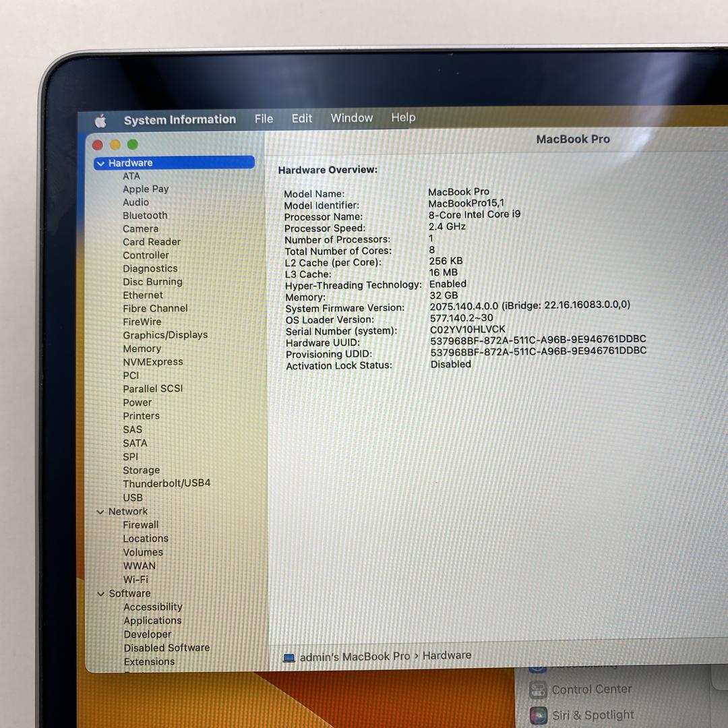Select PCI in the sidebar

[131, 375]
